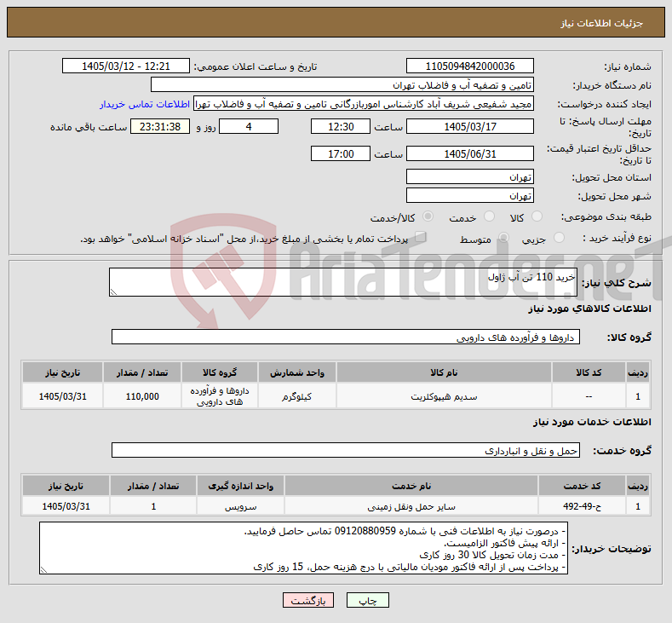Click the validity time field 17:00
Viewport: 672px width, 623px height.
341,153
